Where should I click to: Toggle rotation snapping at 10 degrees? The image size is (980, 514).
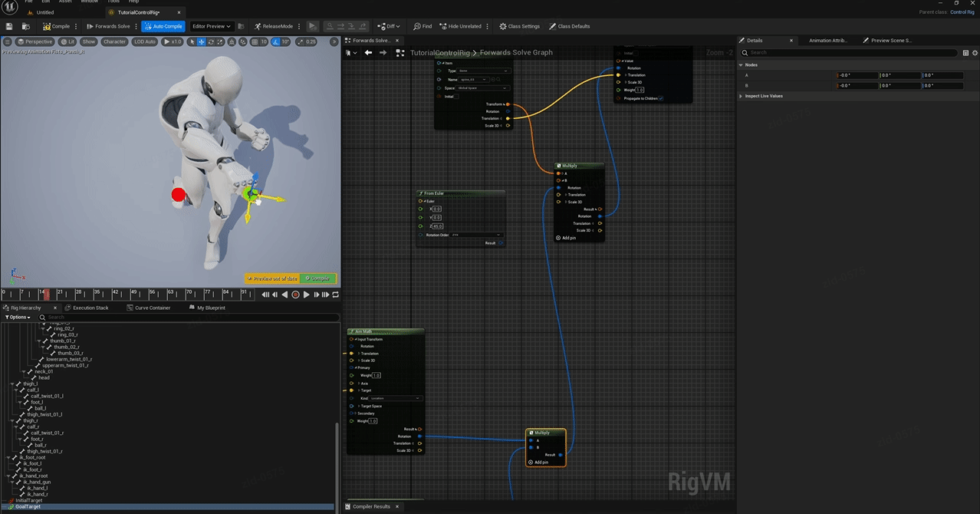(275, 41)
